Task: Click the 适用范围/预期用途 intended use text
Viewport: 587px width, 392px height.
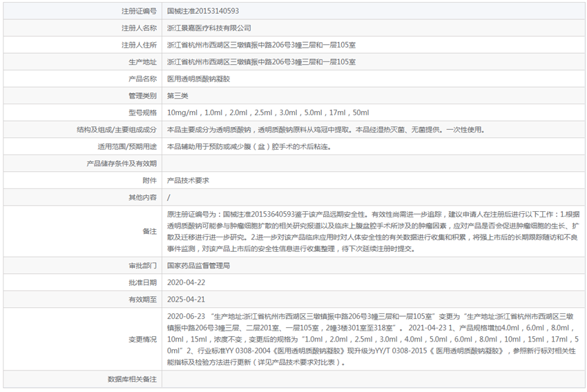Action: [249, 146]
